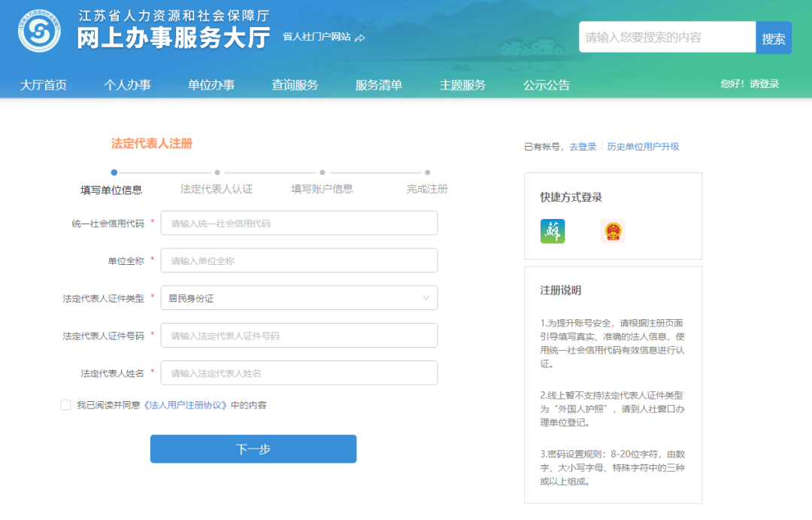Select 查询服务 in the navigation bar
This screenshot has height=520, width=812.
tap(295, 85)
